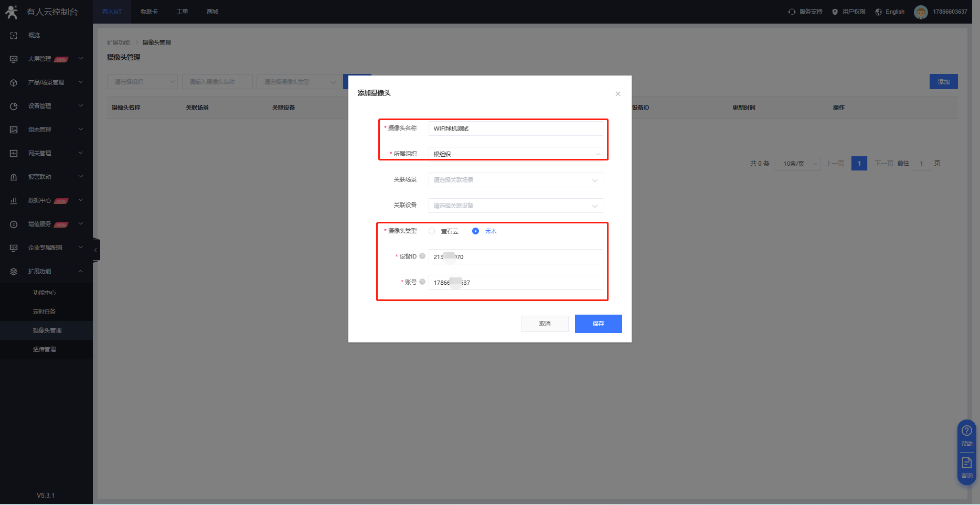The width and height of the screenshot is (980, 505).
Task: Click the 摄像头名称 input field
Action: click(515, 128)
